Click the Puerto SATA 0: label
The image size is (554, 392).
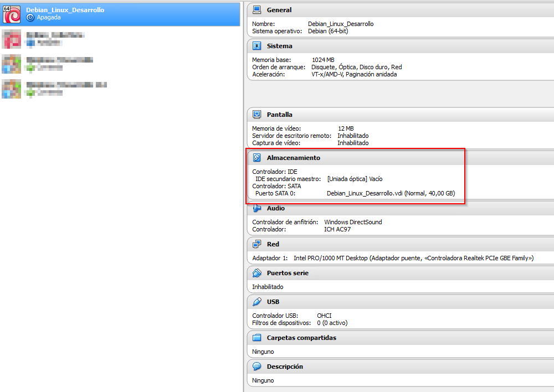(x=275, y=194)
